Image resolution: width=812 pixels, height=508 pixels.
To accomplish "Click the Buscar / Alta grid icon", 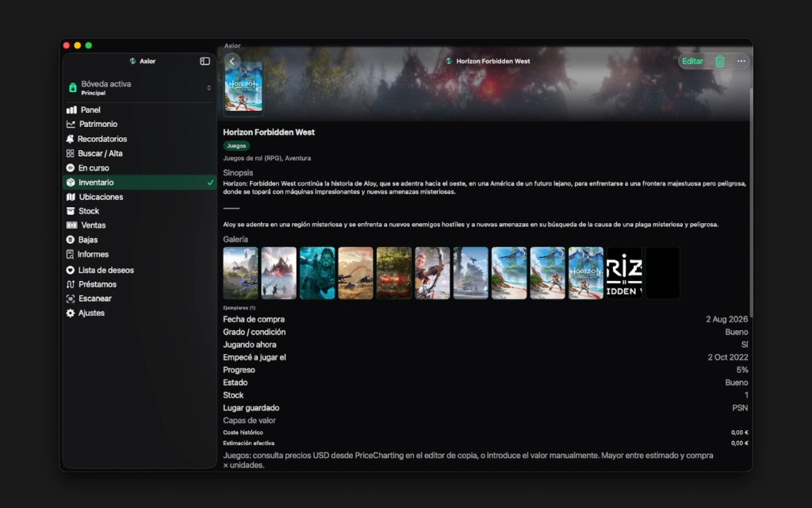I will click(x=70, y=153).
